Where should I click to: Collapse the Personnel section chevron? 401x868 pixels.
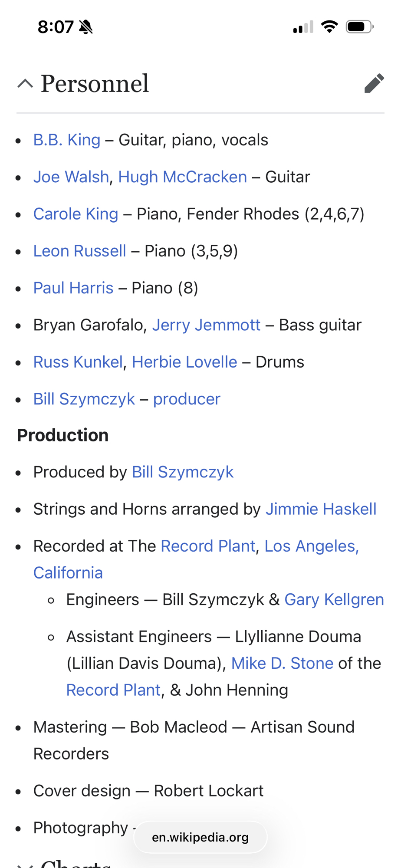25,83
